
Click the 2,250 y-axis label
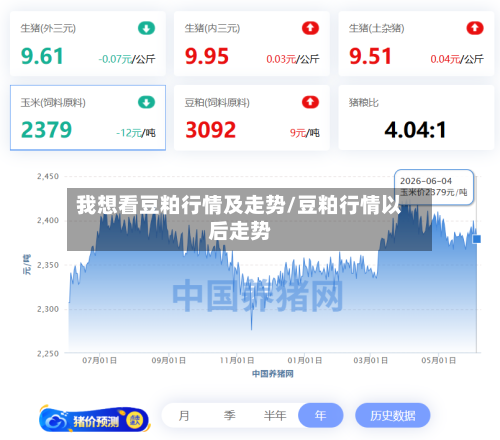[48, 354]
